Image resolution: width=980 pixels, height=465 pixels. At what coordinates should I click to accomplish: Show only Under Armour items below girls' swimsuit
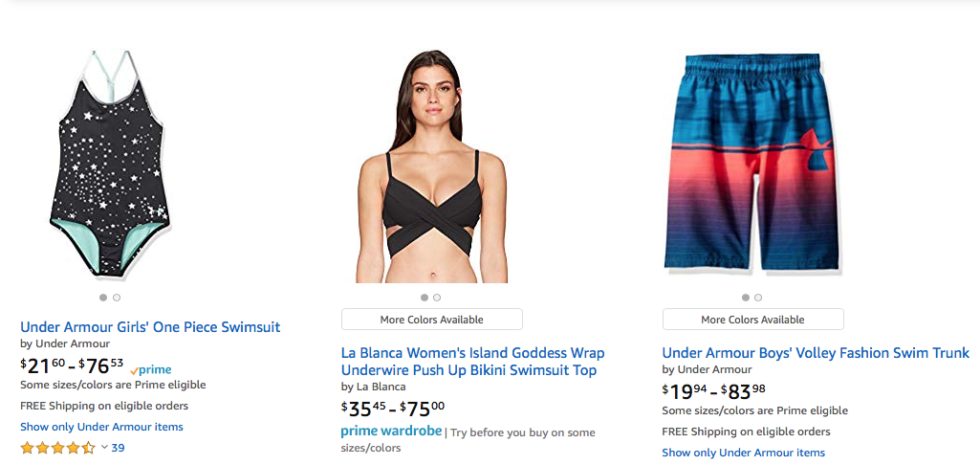click(101, 427)
